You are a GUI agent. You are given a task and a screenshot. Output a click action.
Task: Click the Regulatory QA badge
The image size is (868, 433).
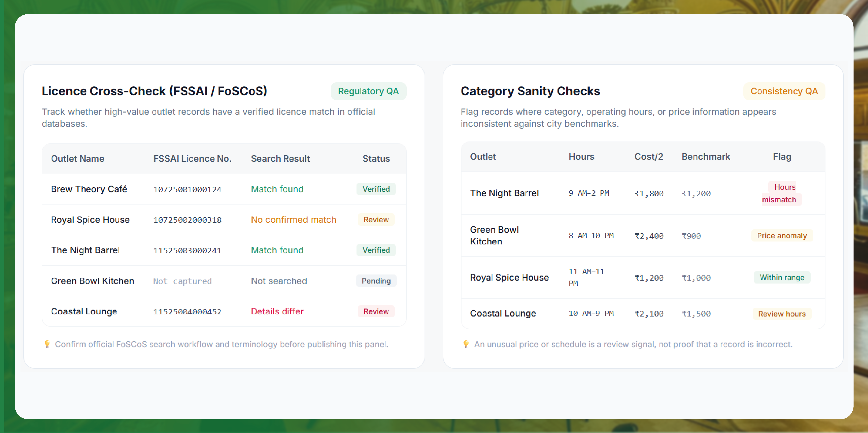point(368,91)
